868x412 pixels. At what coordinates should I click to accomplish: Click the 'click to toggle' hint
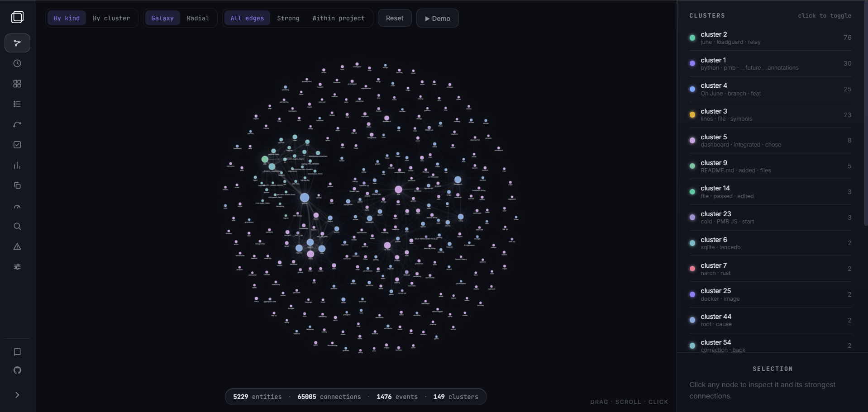pyautogui.click(x=825, y=15)
